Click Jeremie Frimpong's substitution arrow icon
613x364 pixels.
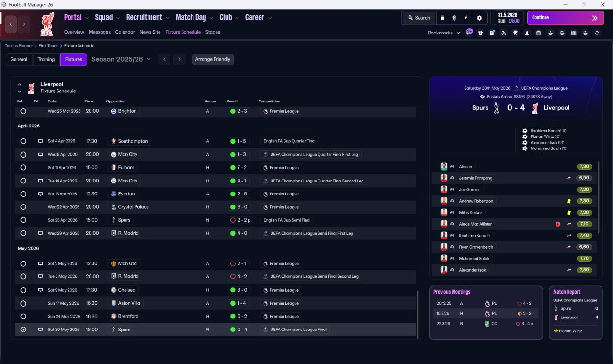(x=568, y=178)
